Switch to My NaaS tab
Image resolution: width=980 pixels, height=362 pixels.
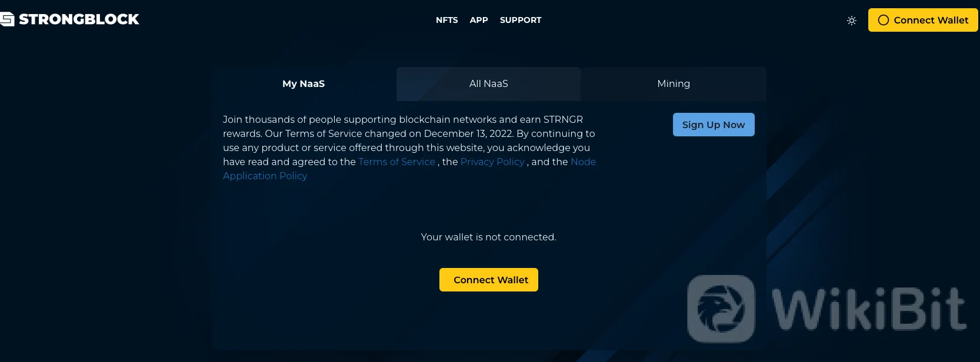pos(304,84)
